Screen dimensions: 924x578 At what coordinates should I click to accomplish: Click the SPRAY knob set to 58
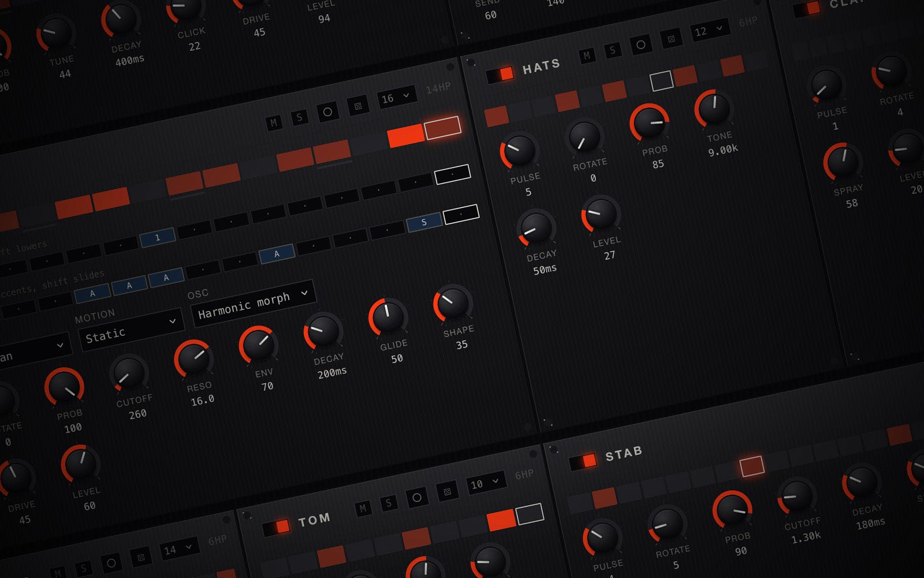coord(843,162)
